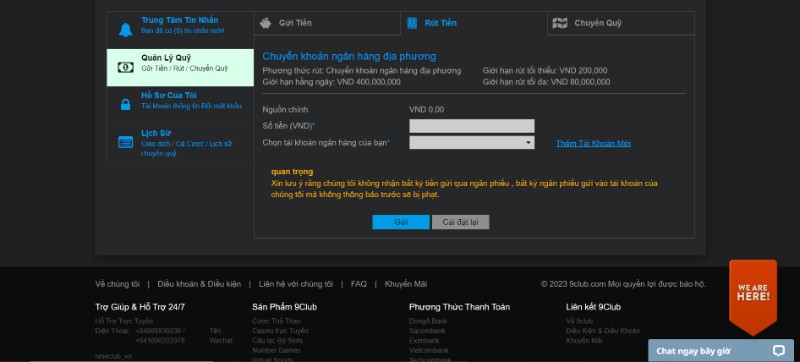Click the quan trọng warning heading
800x362 pixels.
[x=292, y=172]
